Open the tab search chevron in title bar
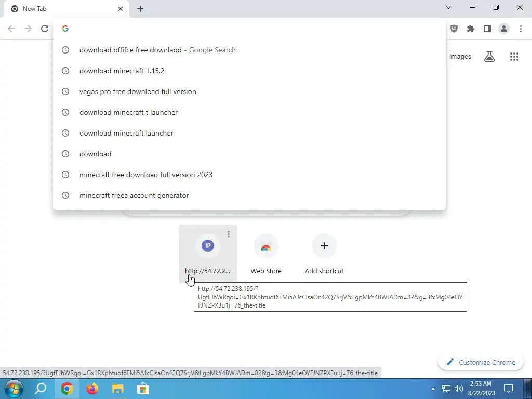 click(448, 7)
